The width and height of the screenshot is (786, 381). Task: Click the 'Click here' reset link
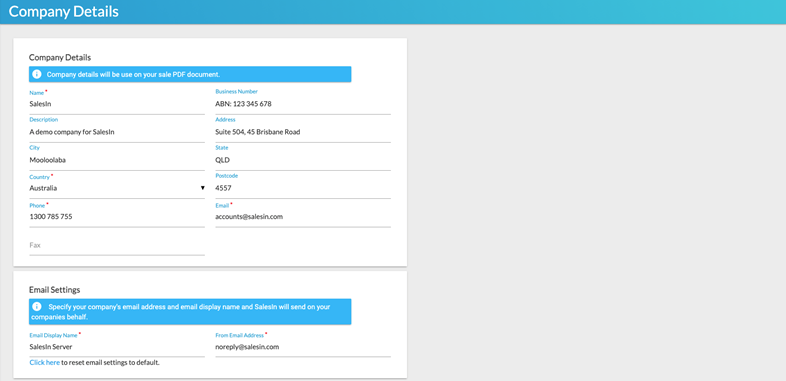click(x=45, y=362)
